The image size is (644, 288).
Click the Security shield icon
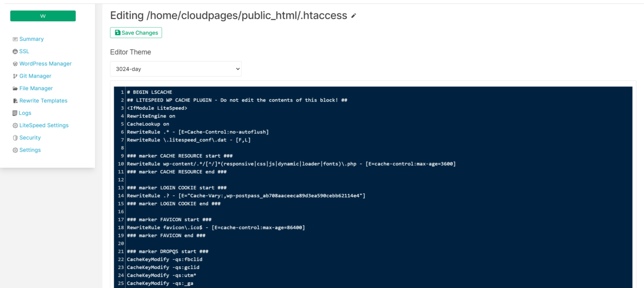click(x=15, y=138)
